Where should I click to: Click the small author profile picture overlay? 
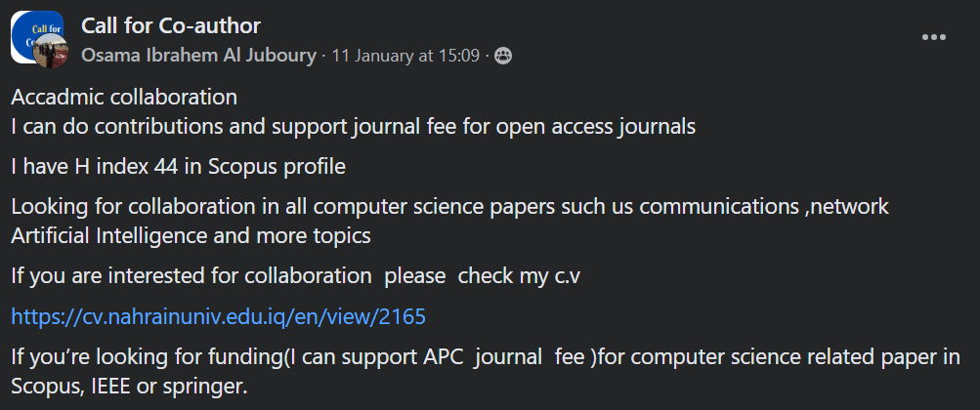(x=49, y=55)
